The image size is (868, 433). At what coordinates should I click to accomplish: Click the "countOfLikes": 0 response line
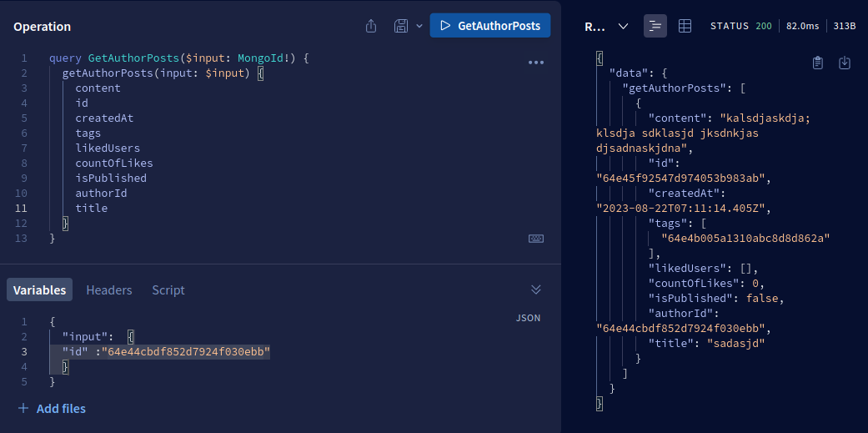coord(707,283)
